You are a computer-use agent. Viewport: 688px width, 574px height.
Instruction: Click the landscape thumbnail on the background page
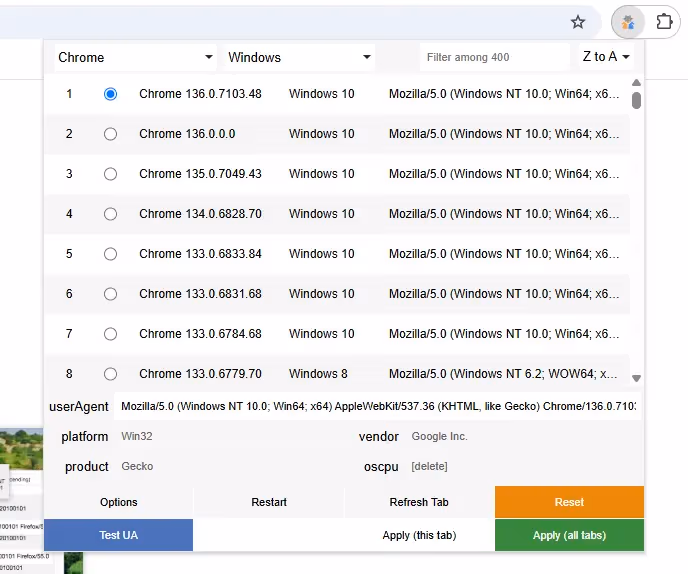(x=22, y=448)
